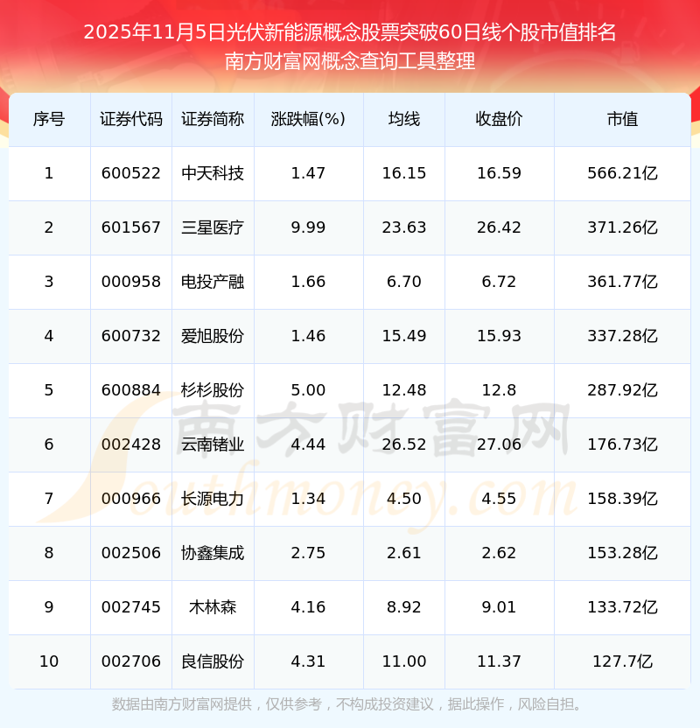Screen dimensions: 700x728
Task: Click closing price 6.72
Action: (x=499, y=282)
